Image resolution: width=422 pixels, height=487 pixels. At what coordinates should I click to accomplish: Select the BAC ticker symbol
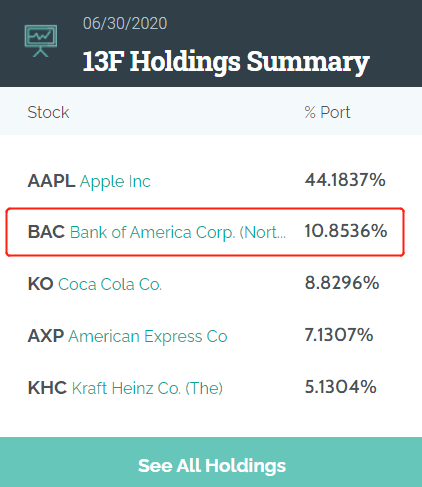pos(46,232)
